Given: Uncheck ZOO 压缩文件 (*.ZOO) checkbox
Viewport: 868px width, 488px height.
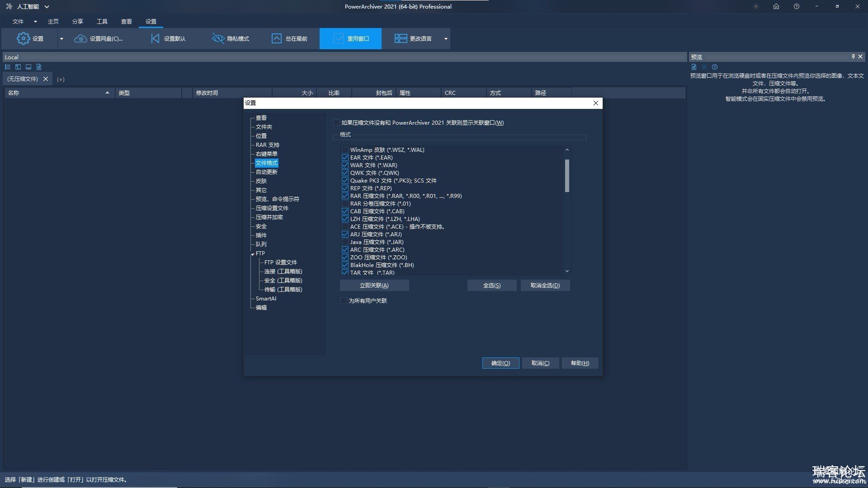Looking at the screenshot, I should [345, 258].
